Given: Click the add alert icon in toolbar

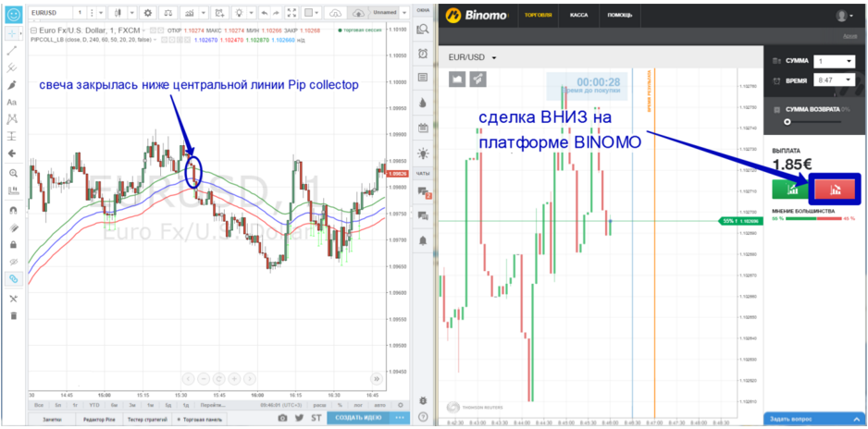Looking at the screenshot, I should pyautogui.click(x=219, y=12).
